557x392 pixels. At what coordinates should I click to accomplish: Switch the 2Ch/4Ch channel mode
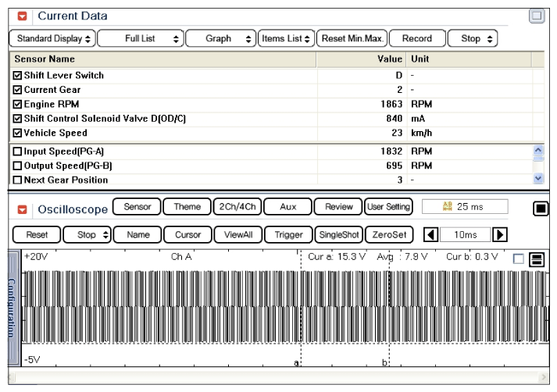pyautogui.click(x=237, y=207)
